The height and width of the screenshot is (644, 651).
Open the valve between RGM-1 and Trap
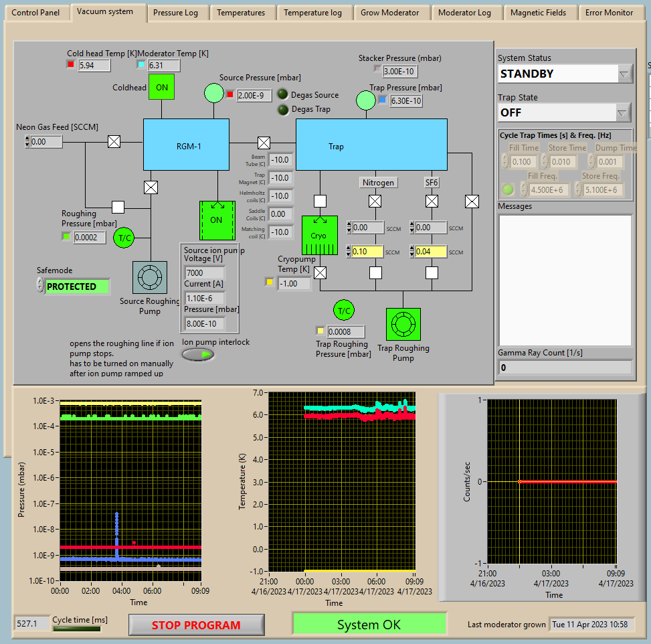coord(264,143)
